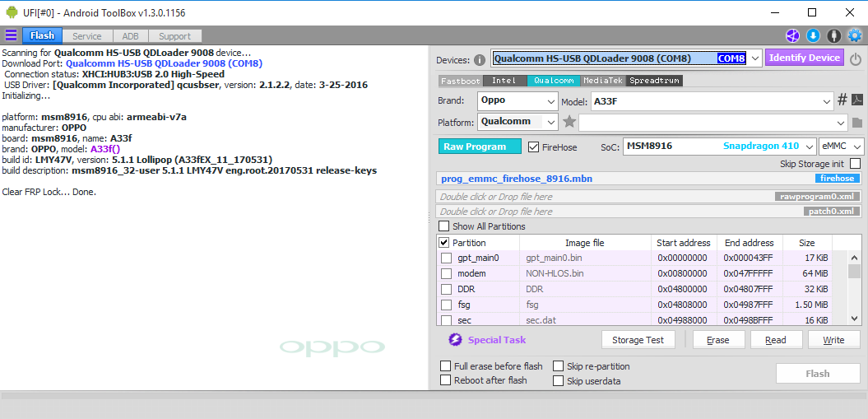The height and width of the screenshot is (419, 868).
Task: Click the purple network globe icon
Action: 792,36
